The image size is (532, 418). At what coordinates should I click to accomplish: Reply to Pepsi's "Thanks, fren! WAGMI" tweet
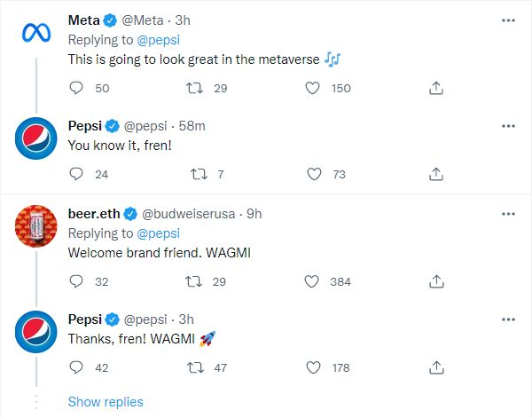(x=76, y=367)
